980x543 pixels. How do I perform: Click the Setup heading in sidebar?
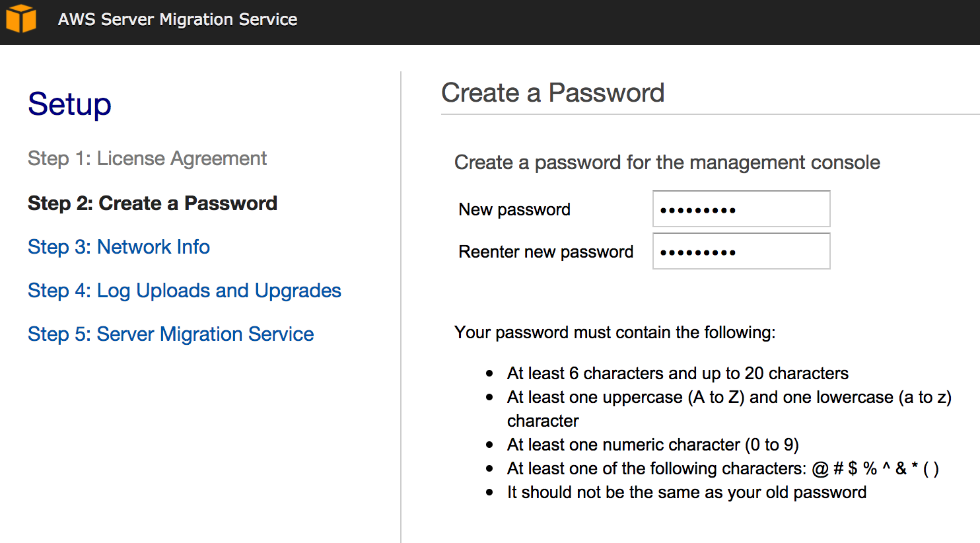(69, 104)
